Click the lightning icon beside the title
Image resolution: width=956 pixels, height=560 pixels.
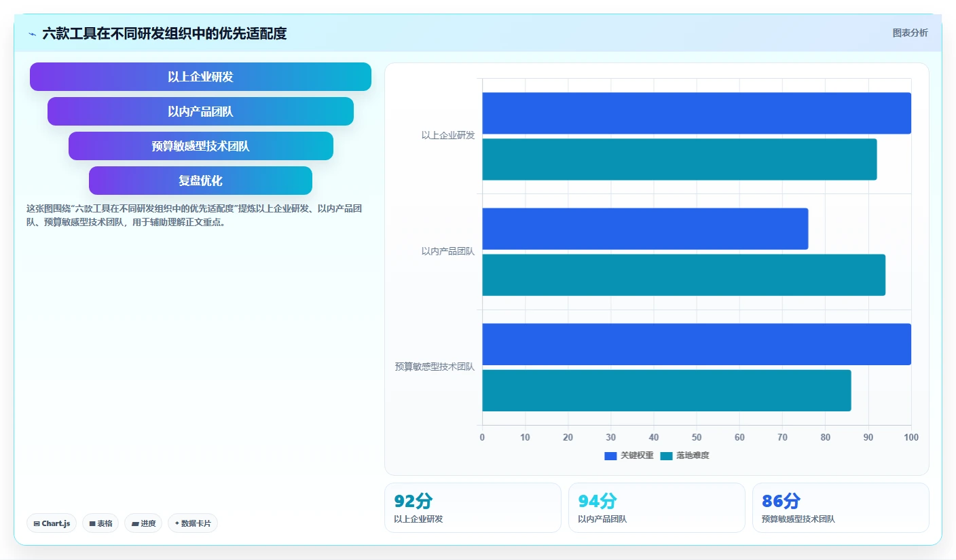[32, 33]
